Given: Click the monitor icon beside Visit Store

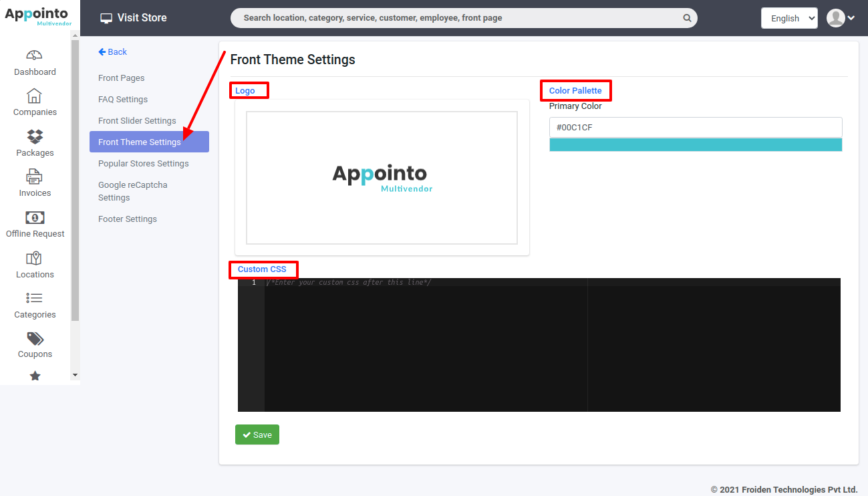Looking at the screenshot, I should tap(106, 18).
